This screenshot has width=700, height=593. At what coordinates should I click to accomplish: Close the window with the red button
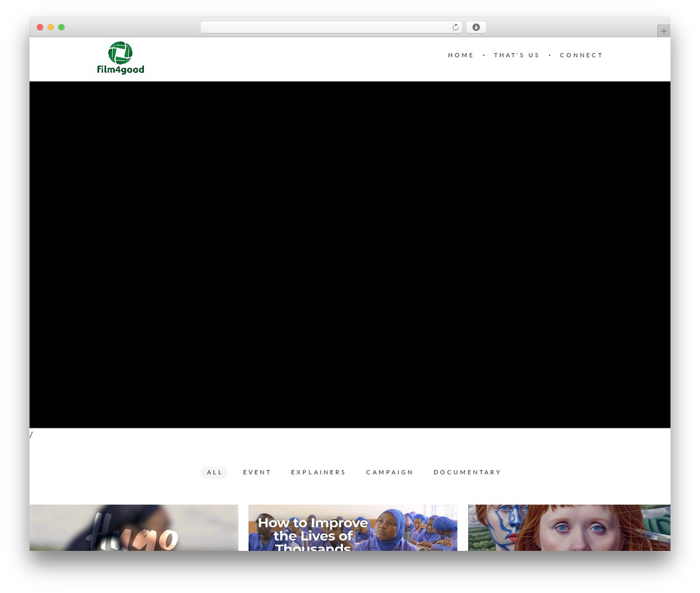click(40, 27)
